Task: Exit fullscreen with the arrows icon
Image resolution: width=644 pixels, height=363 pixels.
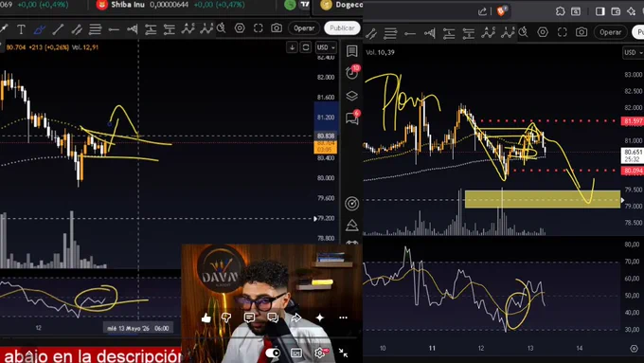Action: tap(344, 353)
